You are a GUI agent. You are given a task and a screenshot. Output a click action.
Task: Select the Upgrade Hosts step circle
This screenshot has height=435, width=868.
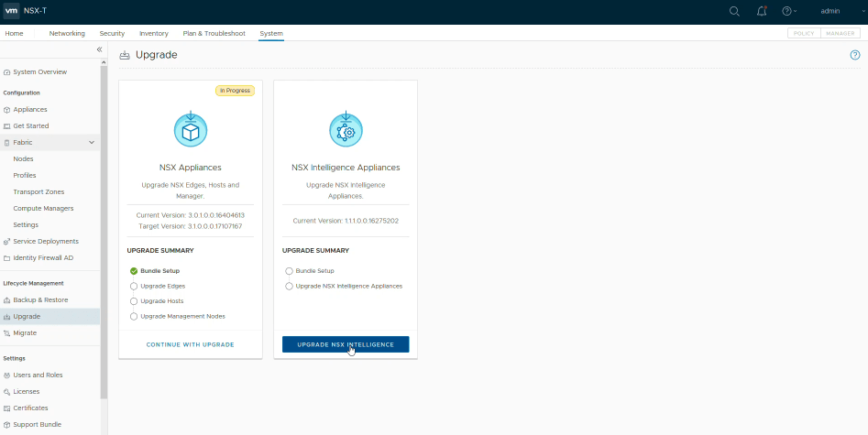(134, 300)
